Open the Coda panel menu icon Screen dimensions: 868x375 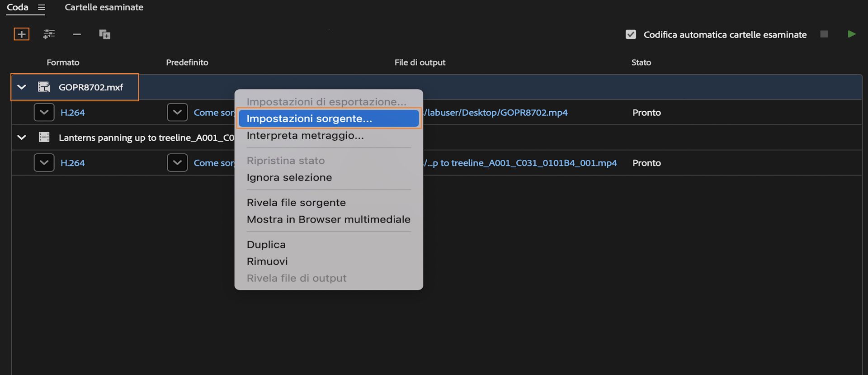click(42, 8)
